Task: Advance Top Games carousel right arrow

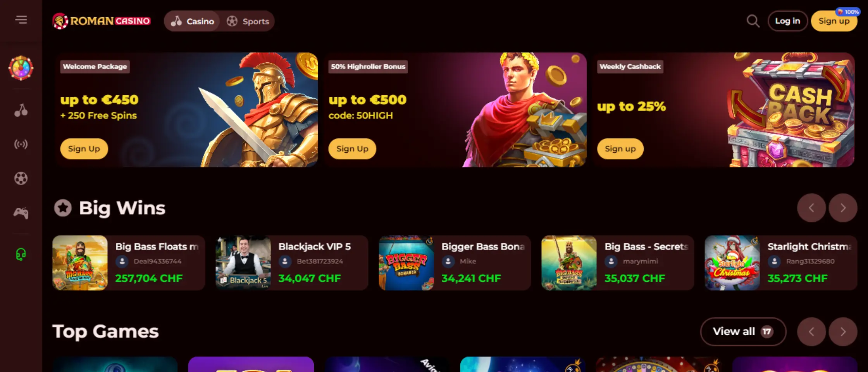Action: (x=843, y=332)
